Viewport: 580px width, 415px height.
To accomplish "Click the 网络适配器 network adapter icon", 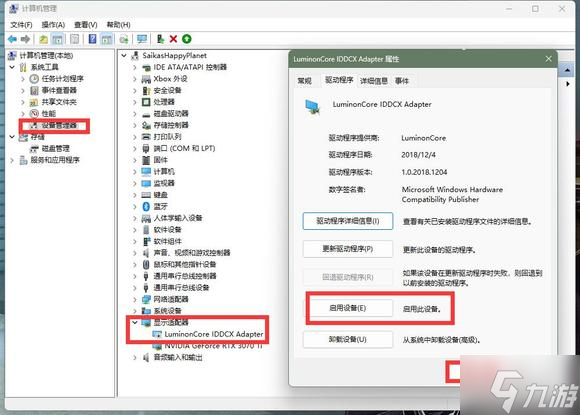I will (146, 299).
